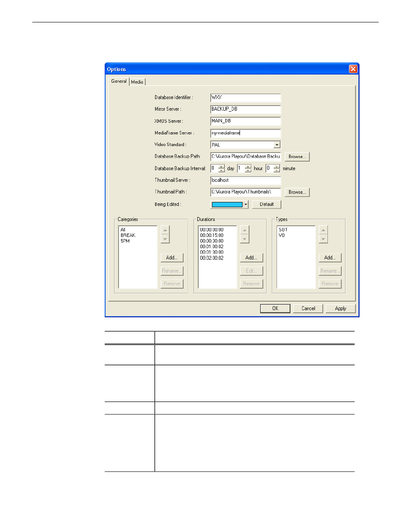Click Remove in Types group

click(x=330, y=284)
